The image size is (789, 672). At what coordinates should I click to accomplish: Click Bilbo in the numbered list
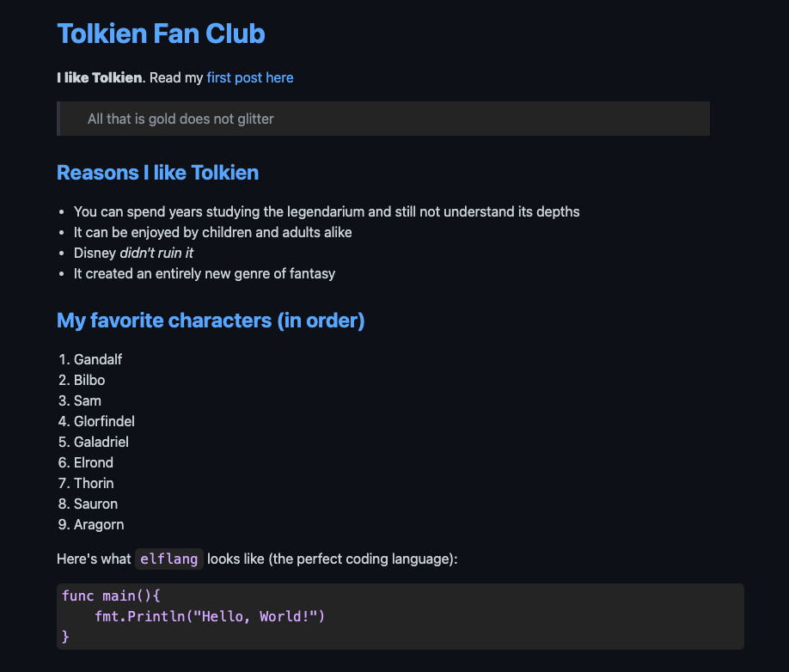(89, 381)
